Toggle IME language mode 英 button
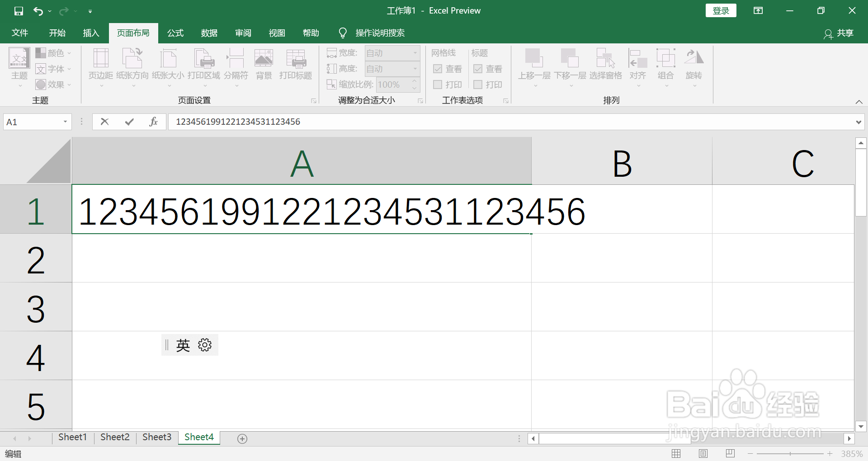The width and height of the screenshot is (868, 461). [183, 345]
